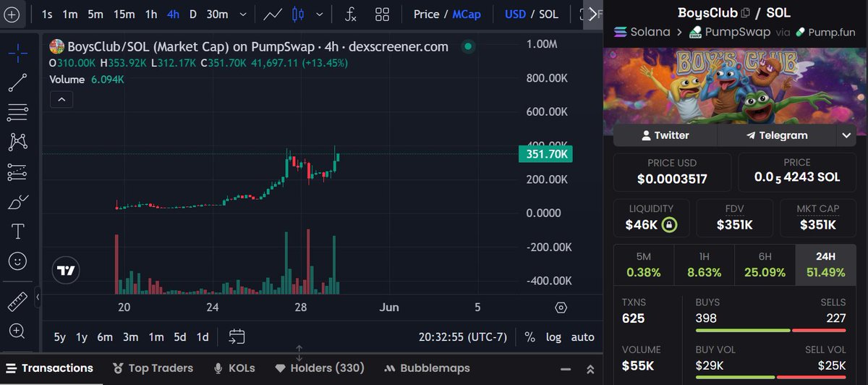
Task: Select the long position forecasting tool
Action: [x=18, y=172]
